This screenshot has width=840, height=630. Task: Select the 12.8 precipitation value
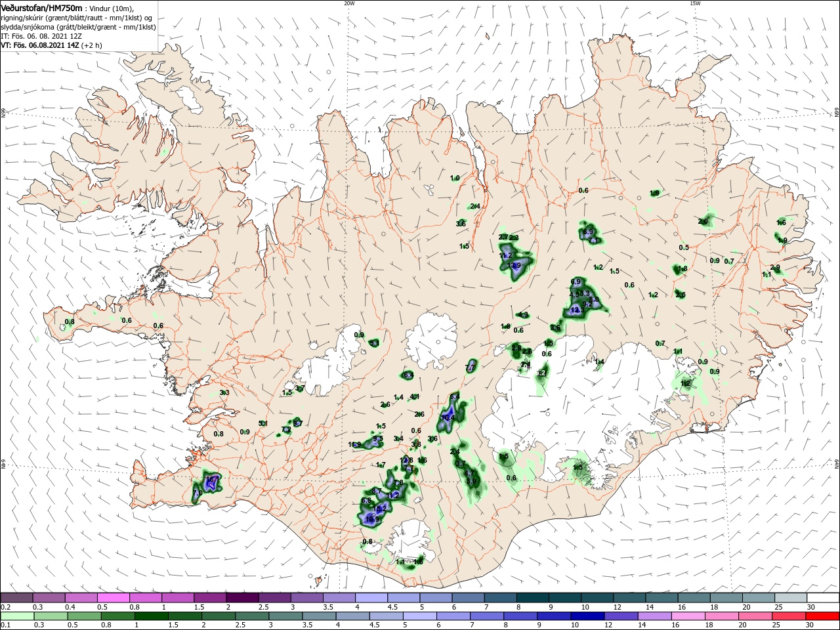[x=407, y=460]
